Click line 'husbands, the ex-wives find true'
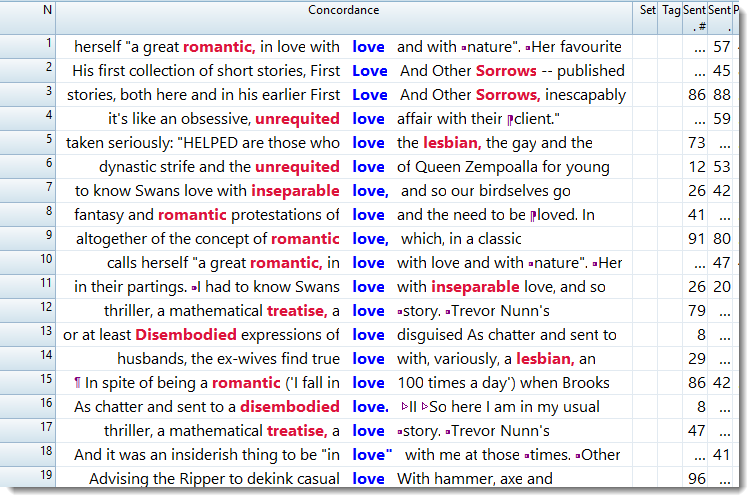 [x=228, y=359]
